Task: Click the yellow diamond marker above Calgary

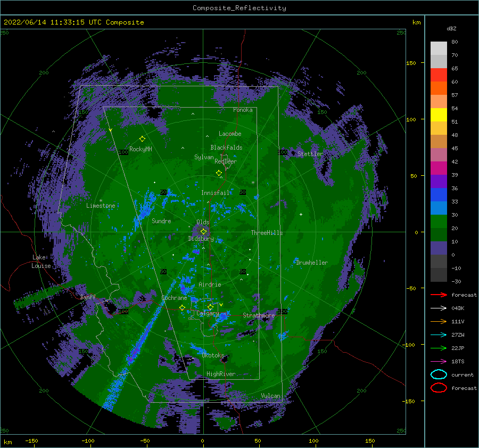Action: pyautogui.click(x=210, y=307)
